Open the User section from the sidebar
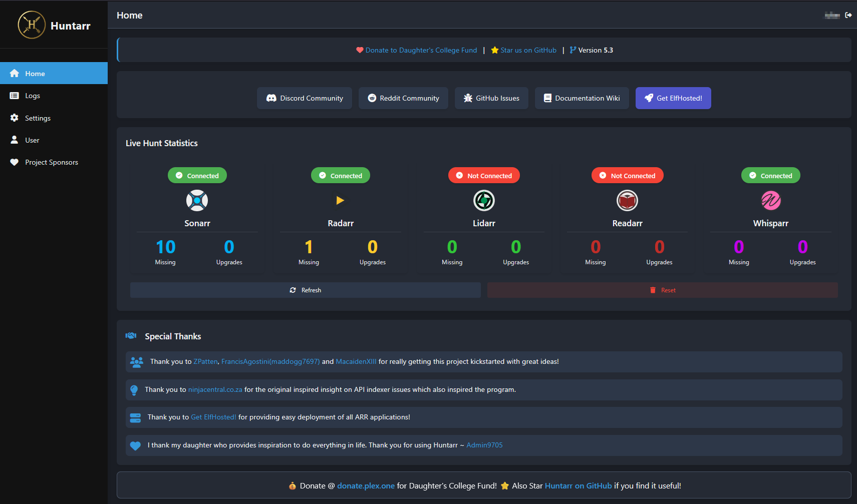 (x=31, y=140)
